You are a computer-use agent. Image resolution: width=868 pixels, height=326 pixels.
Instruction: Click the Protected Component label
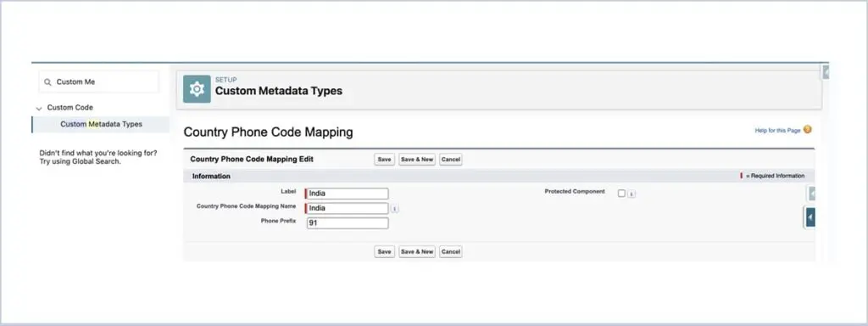coord(575,191)
